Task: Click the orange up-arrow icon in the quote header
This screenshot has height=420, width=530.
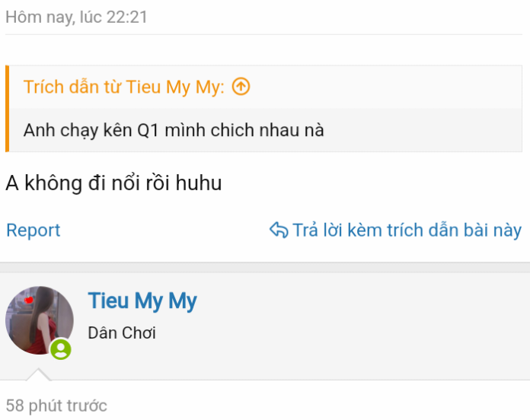Action: pyautogui.click(x=241, y=87)
